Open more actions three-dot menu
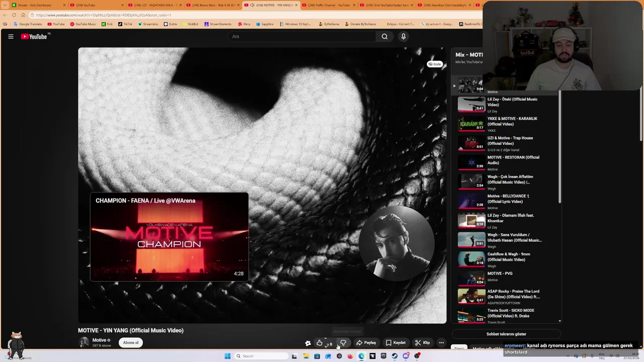Image resolution: width=644 pixels, height=362 pixels. pos(441,343)
